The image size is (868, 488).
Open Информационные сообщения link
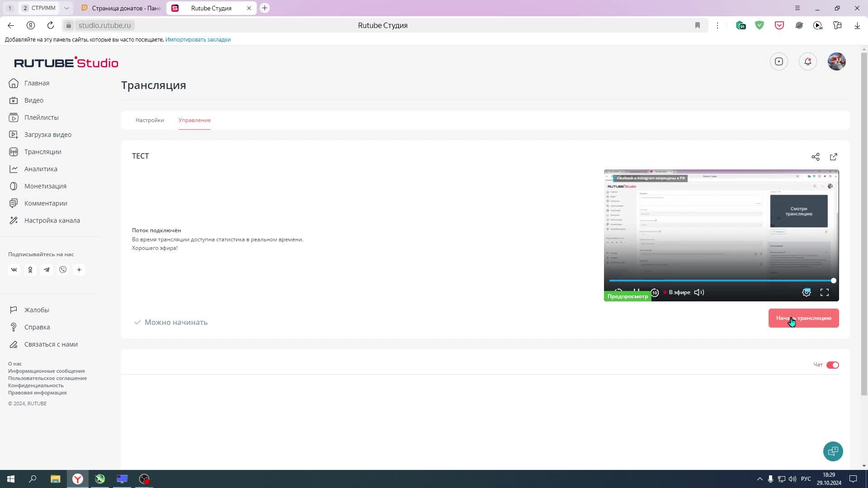coord(46,371)
